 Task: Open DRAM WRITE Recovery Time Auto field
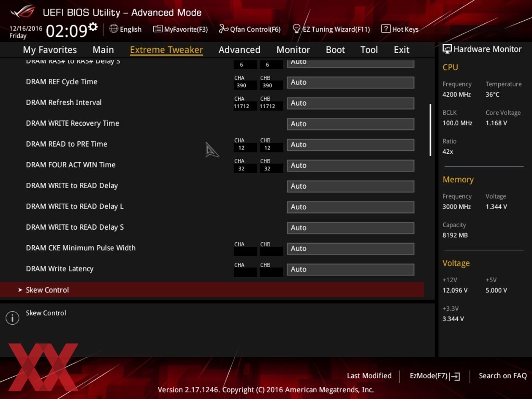click(350, 124)
